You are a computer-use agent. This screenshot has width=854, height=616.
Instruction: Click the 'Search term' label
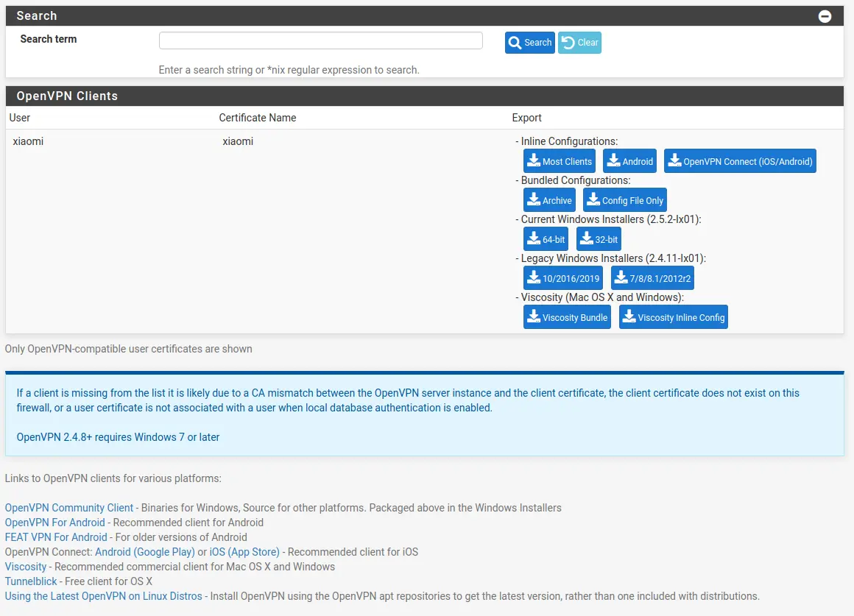(49, 39)
